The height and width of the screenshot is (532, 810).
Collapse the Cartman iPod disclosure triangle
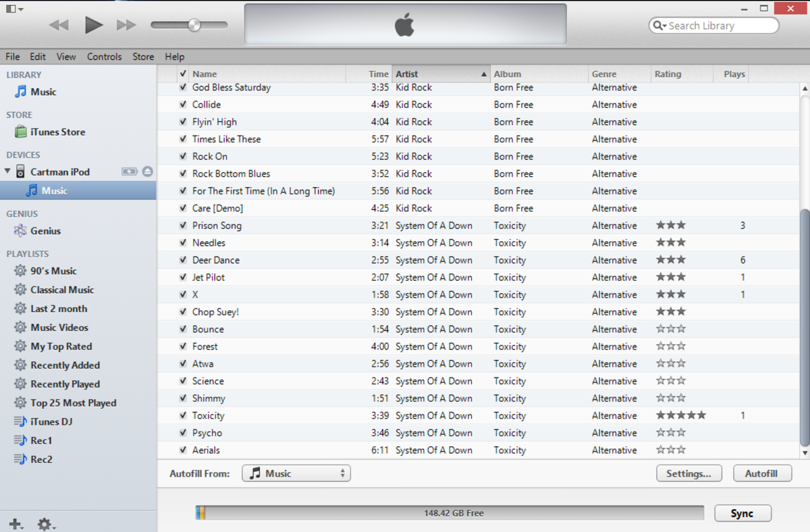pyautogui.click(x=8, y=171)
